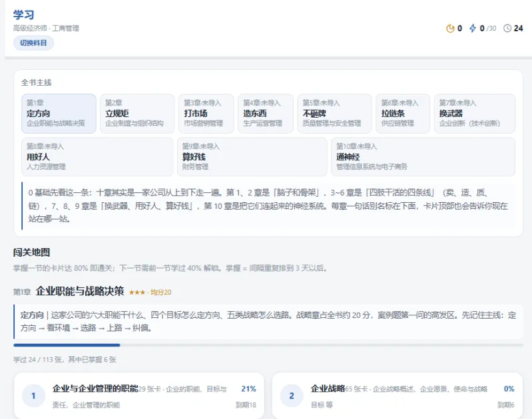
Task: Click the 到期18 label
Action: point(246,405)
